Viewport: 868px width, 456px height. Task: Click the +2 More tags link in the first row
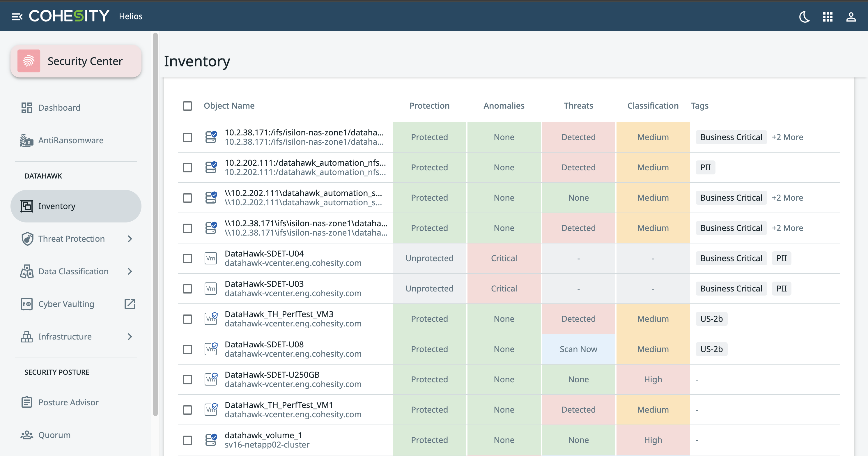787,137
